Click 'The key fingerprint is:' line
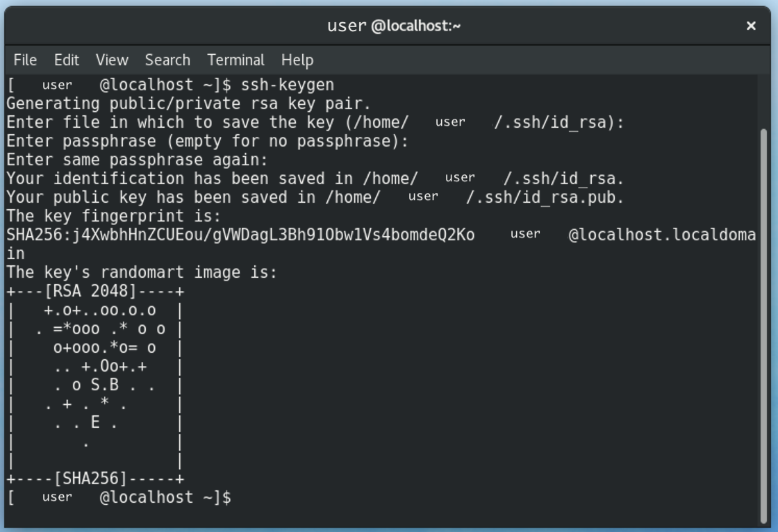 pyautogui.click(x=114, y=216)
